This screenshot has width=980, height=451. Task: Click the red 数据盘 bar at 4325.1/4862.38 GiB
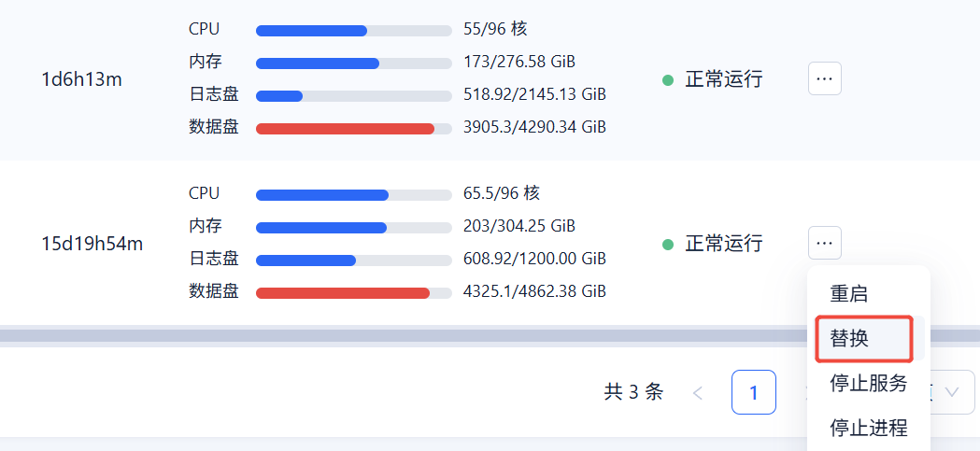pos(353,292)
